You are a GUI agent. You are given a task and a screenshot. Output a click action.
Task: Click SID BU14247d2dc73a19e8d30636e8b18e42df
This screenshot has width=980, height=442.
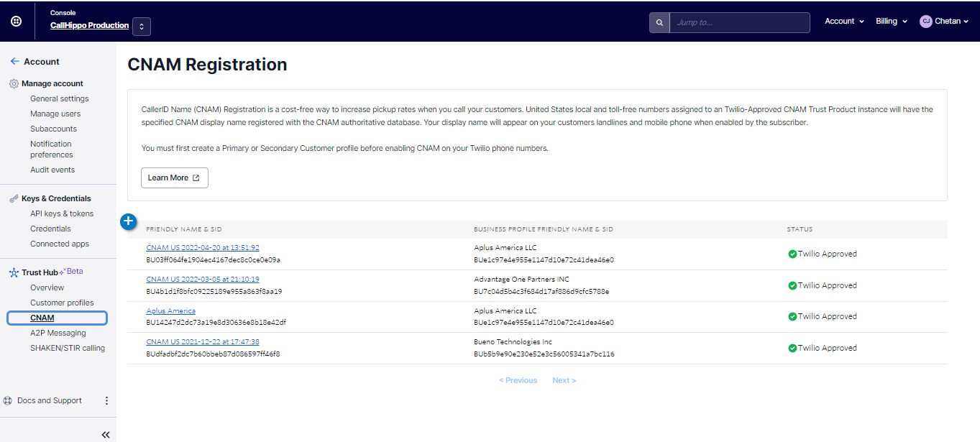point(216,323)
